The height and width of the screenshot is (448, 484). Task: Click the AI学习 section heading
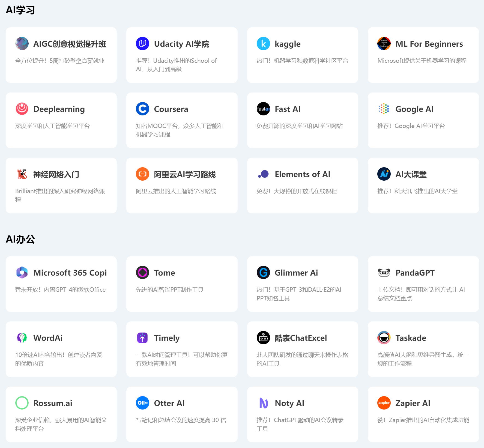click(x=20, y=10)
